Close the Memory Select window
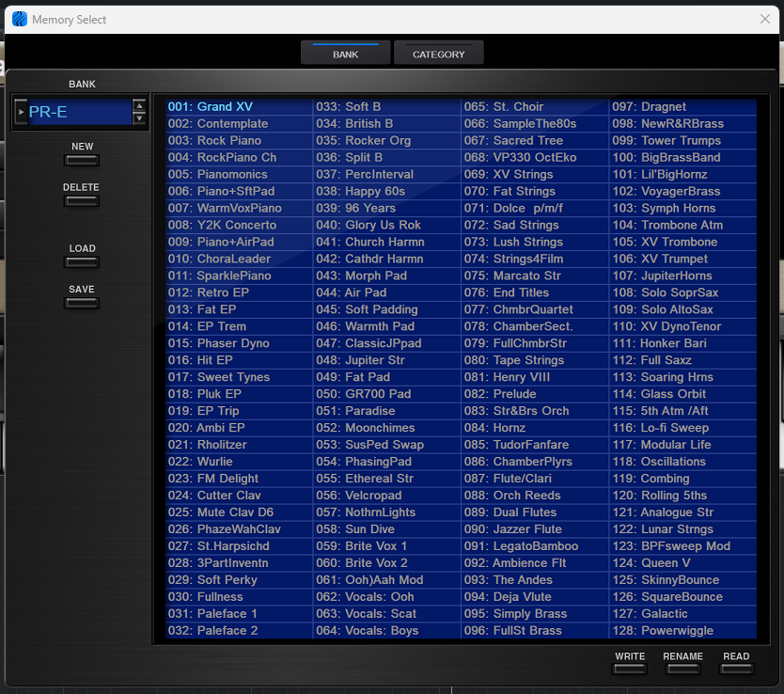 [764, 19]
